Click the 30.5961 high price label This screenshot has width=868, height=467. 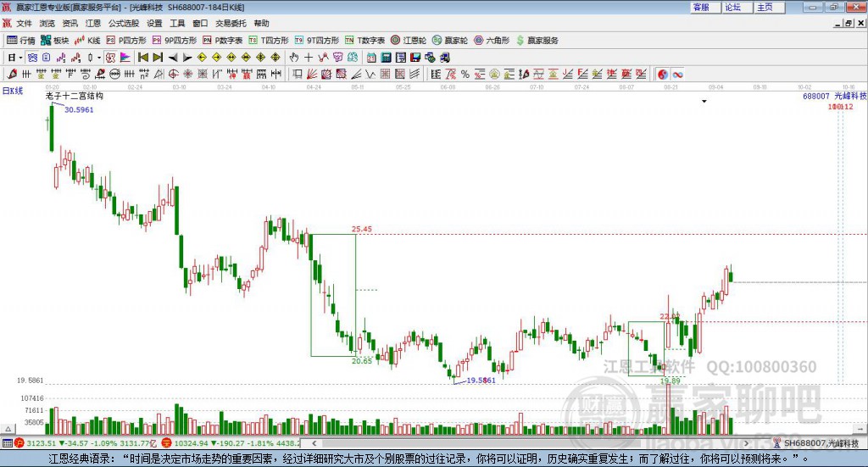point(79,109)
